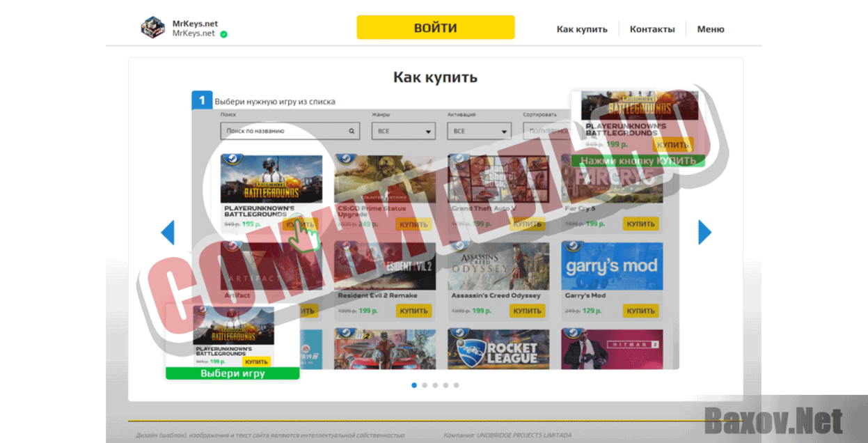The width and height of the screenshot is (868, 443).
Task: Click the green verified checkmark beside MrKeys.net
Action: (x=223, y=33)
